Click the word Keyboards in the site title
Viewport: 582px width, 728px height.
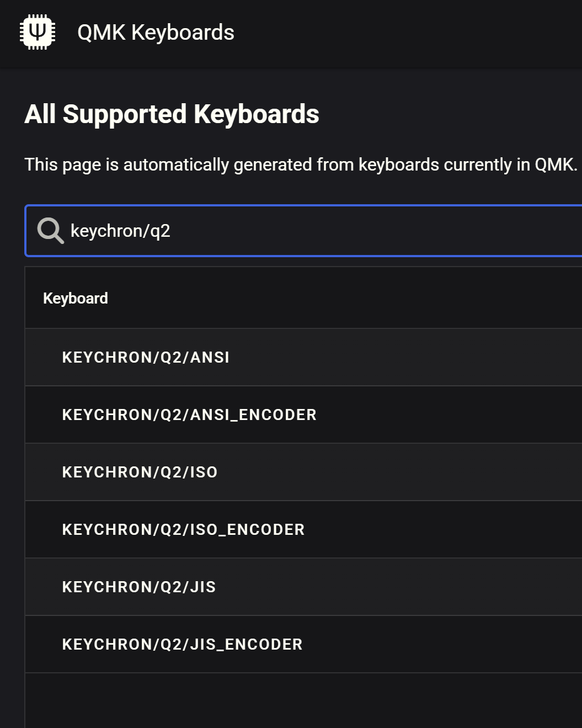point(183,33)
